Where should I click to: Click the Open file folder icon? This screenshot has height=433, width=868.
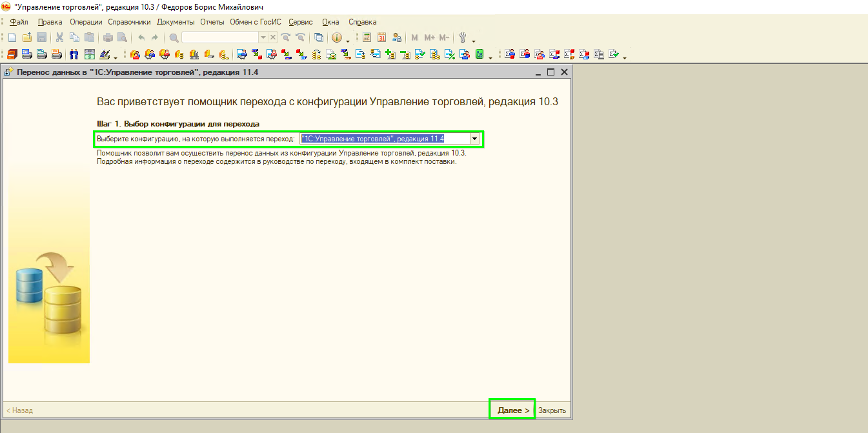(27, 37)
